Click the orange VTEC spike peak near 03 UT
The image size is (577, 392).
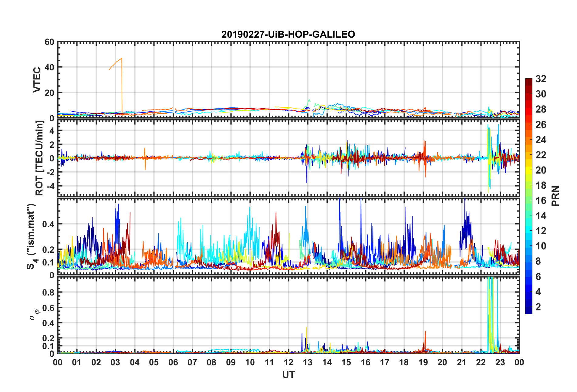point(122,58)
